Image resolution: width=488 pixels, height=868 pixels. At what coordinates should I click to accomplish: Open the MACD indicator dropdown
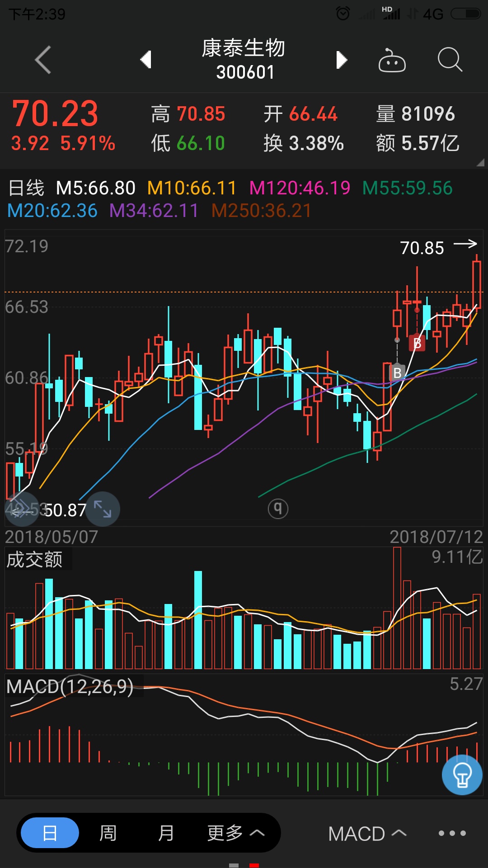[x=367, y=834]
